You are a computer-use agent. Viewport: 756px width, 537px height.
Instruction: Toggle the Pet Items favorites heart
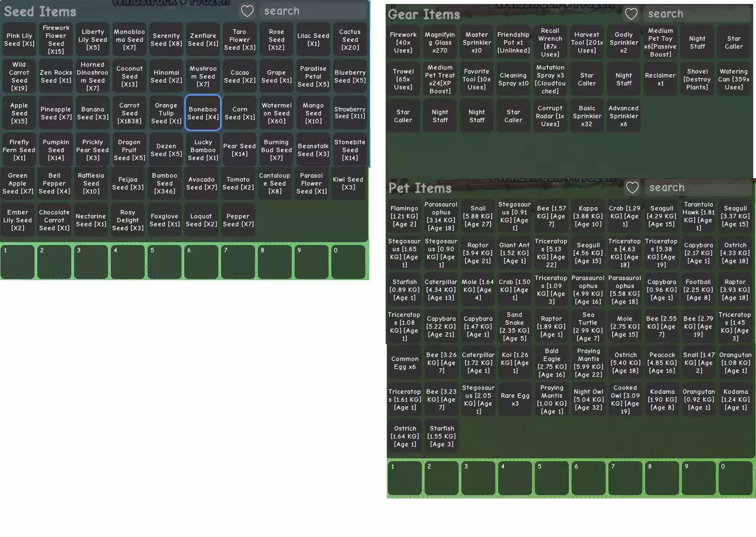[x=632, y=188]
